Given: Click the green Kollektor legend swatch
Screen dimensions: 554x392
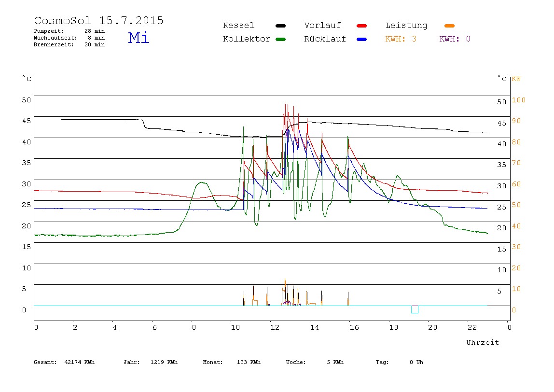Looking at the screenshot, I should coord(280,39).
